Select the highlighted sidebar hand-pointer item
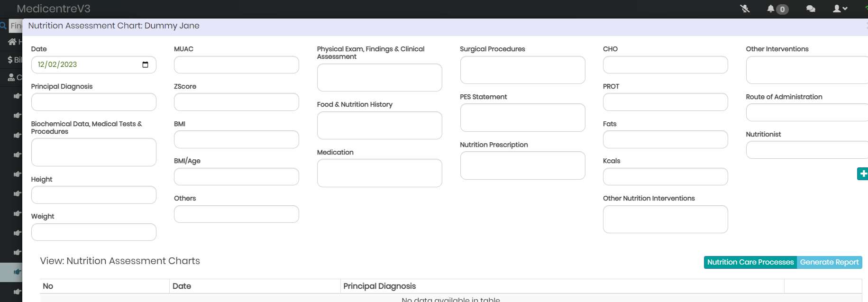 17,272
